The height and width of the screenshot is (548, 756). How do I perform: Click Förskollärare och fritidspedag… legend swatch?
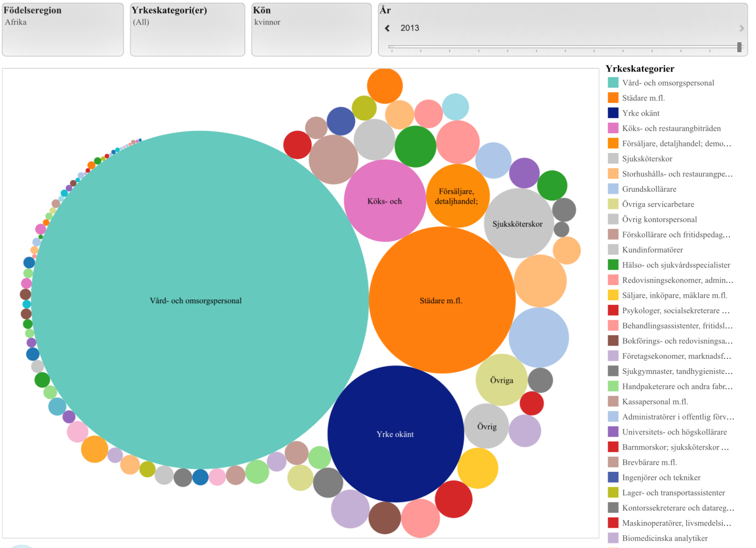[x=613, y=235]
